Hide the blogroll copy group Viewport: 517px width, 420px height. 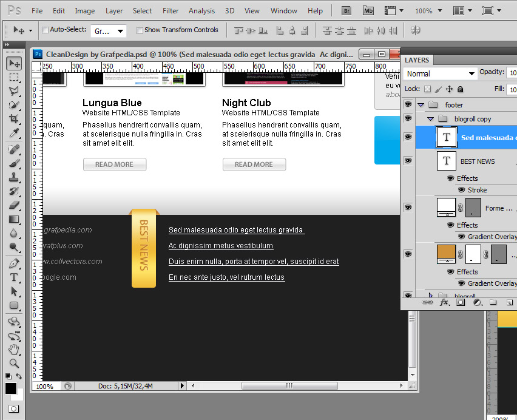coord(408,118)
